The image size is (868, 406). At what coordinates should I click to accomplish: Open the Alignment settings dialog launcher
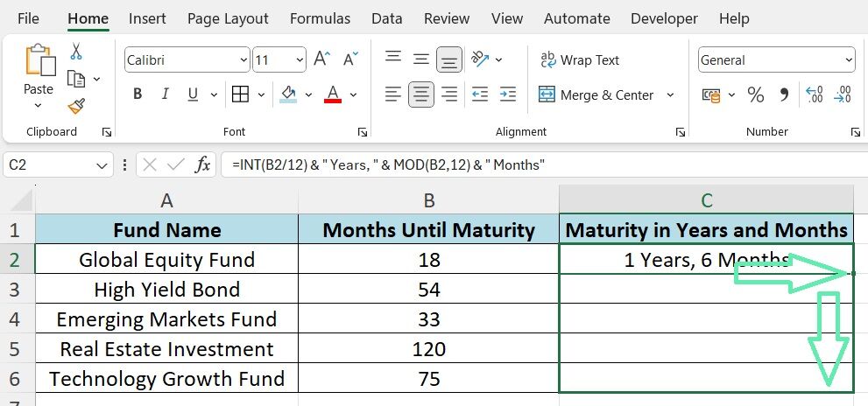(681, 132)
